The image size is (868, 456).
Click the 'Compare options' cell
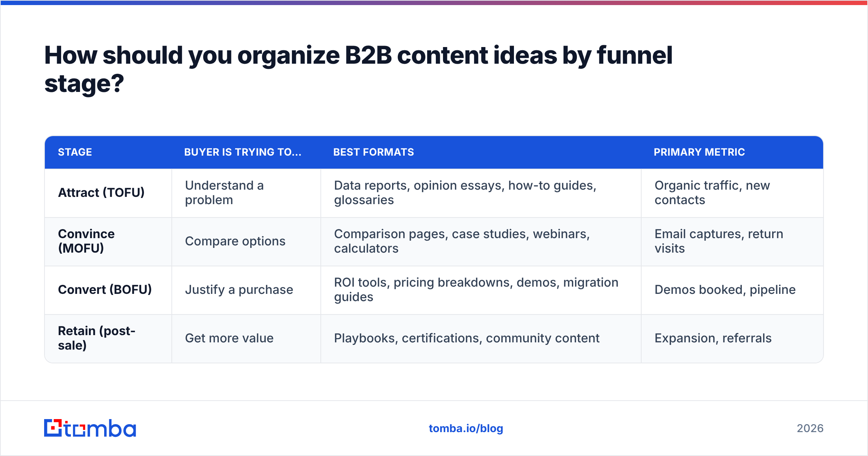click(246, 241)
